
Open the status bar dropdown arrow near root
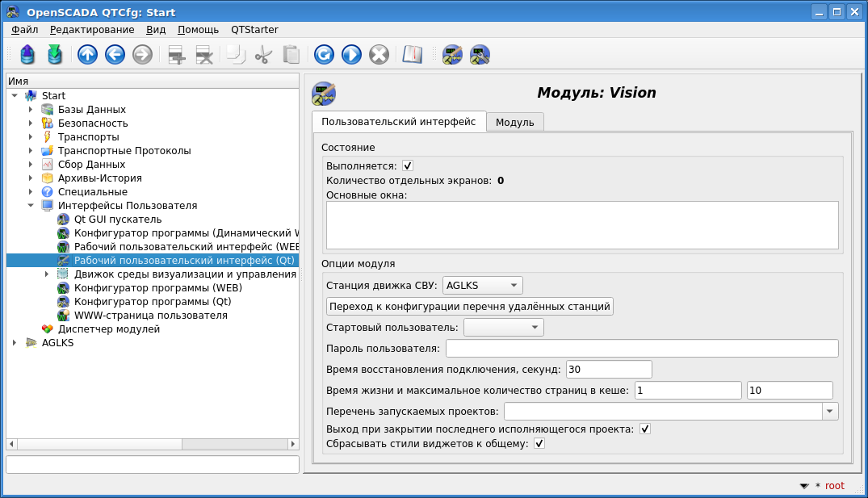click(x=804, y=487)
